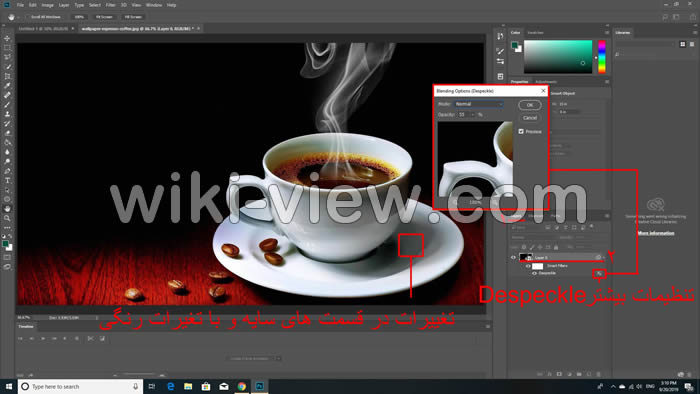Screen dimensions: 700x394
Task: Open the Create Video Timeline dropdown arrow
Action: click(x=278, y=358)
